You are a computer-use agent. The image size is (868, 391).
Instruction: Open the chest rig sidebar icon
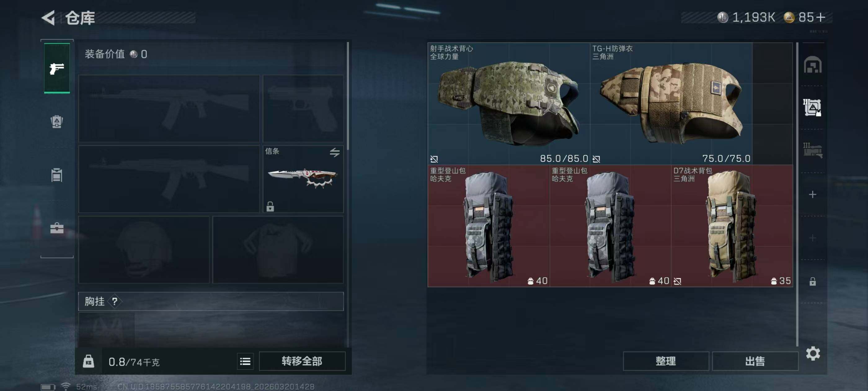tap(57, 175)
